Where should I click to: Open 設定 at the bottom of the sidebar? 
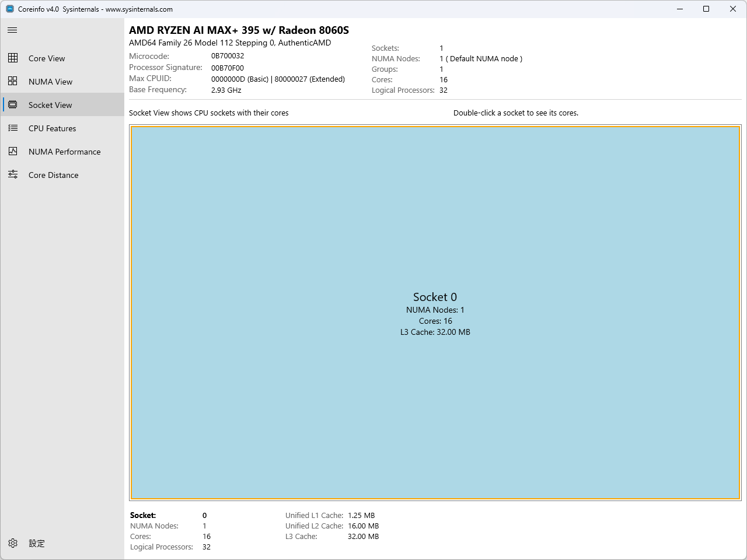[x=36, y=543]
